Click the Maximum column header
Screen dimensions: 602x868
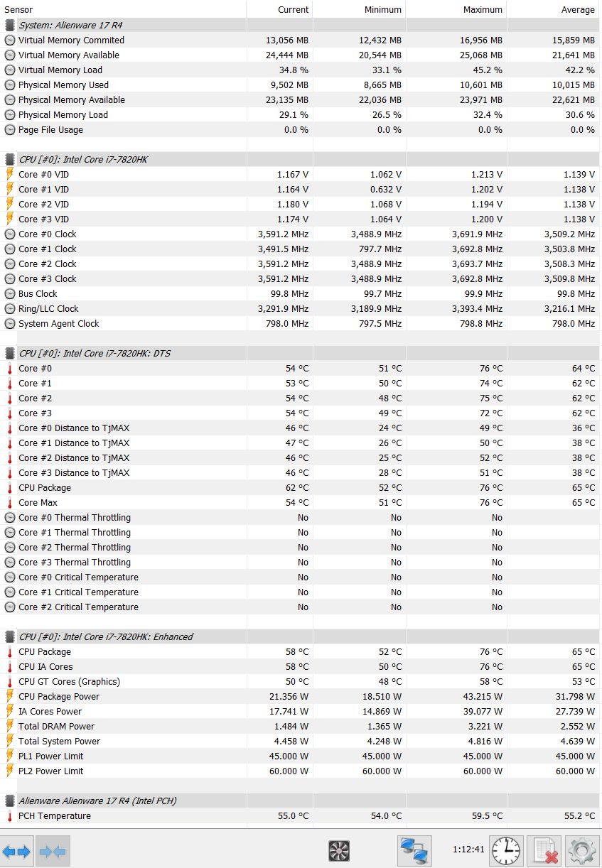pyautogui.click(x=483, y=10)
